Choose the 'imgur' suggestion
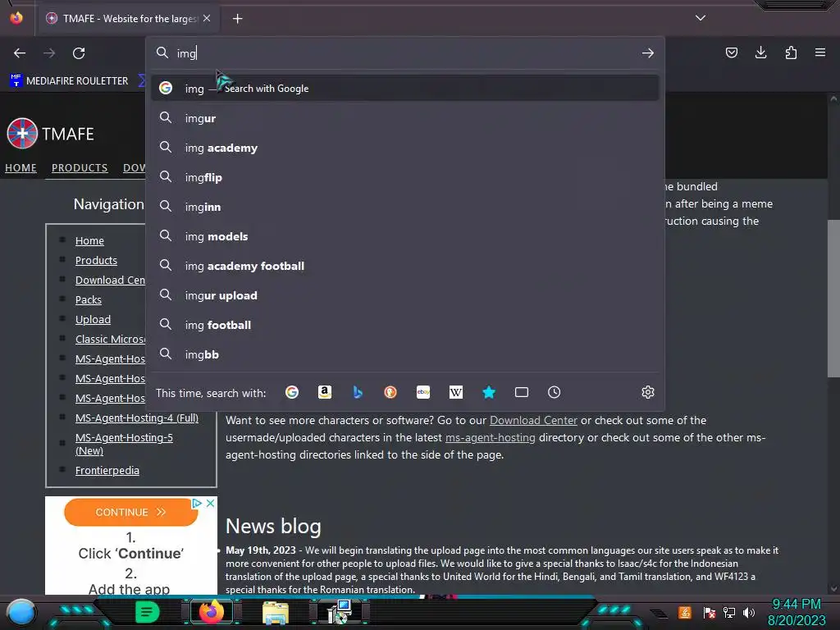840x630 pixels. [405, 118]
